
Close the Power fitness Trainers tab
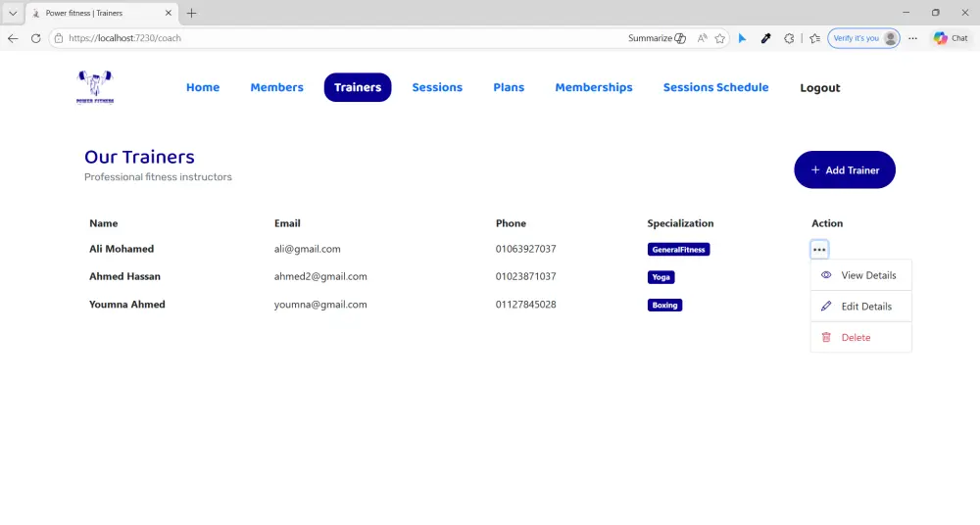click(169, 13)
